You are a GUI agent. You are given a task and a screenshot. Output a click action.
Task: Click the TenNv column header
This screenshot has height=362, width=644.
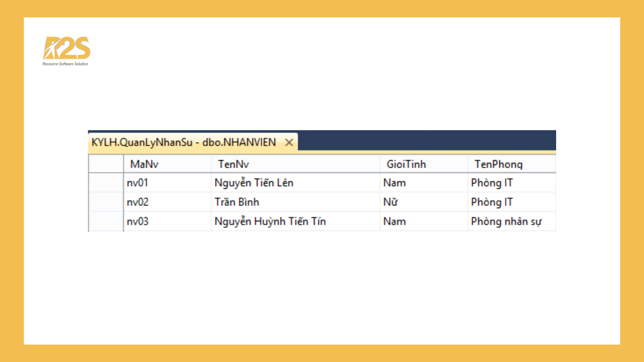235,164
